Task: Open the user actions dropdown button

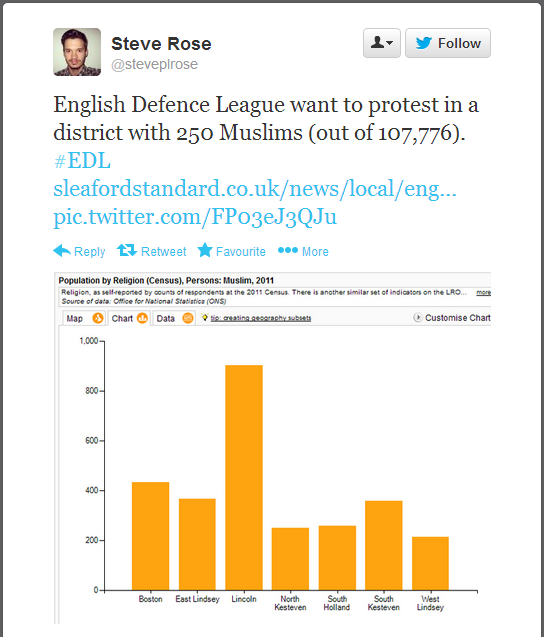Action: point(381,43)
